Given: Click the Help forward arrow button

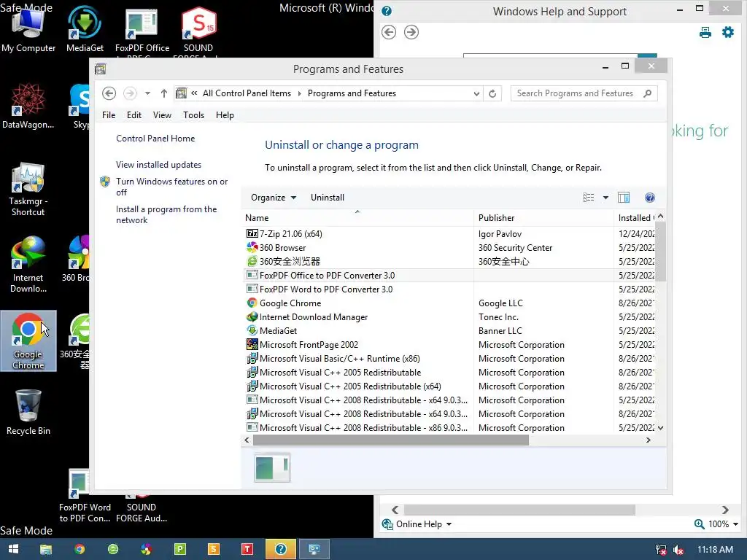Looking at the screenshot, I should coord(411,32).
